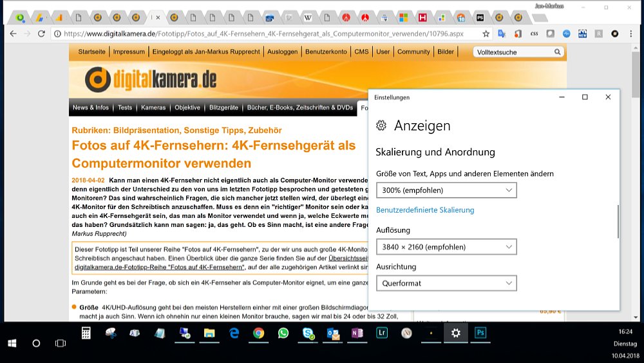Open Benutzerkonto in the top menu
The width and height of the screenshot is (644, 363).
tap(326, 52)
